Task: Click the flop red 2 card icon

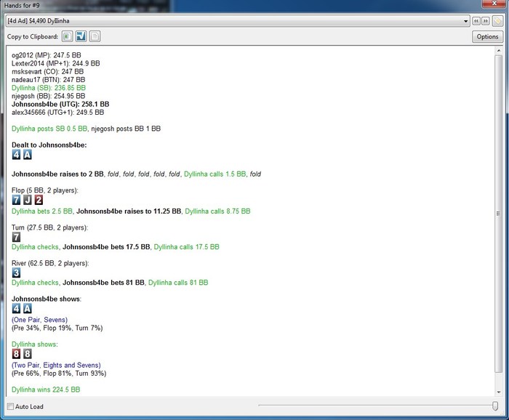Action: (39, 200)
